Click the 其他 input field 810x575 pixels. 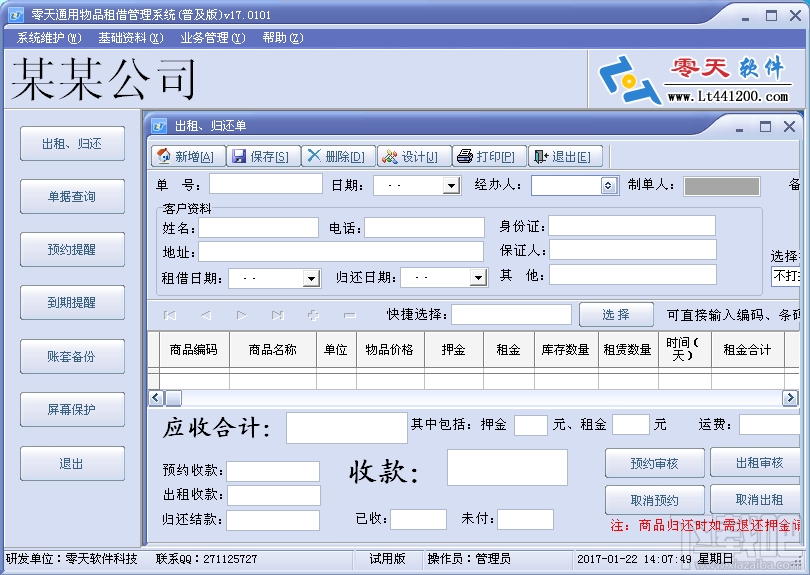[x=633, y=275]
